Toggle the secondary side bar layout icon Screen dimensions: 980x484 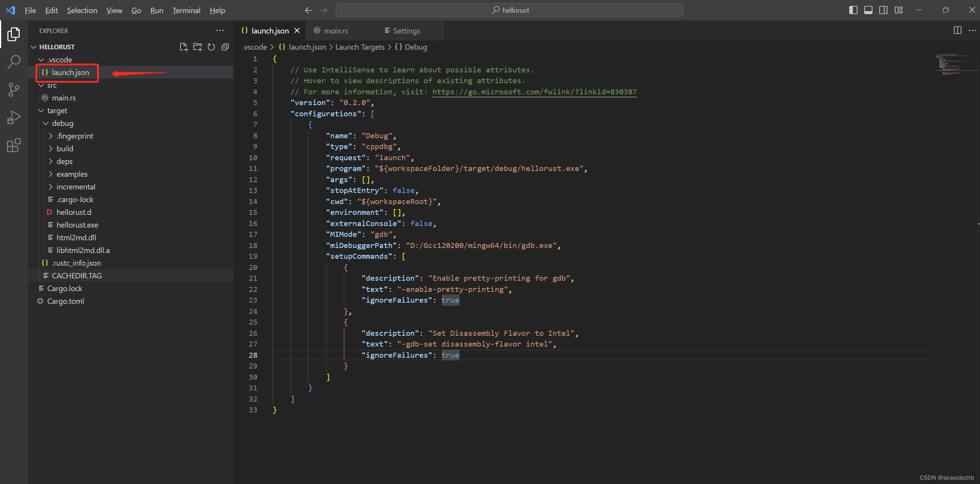(883, 10)
